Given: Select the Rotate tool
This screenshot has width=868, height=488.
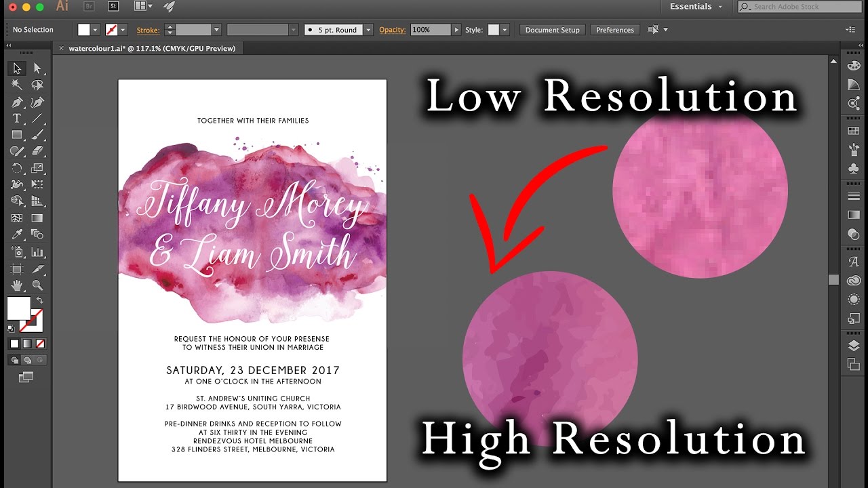Looking at the screenshot, I should pos(17,168).
